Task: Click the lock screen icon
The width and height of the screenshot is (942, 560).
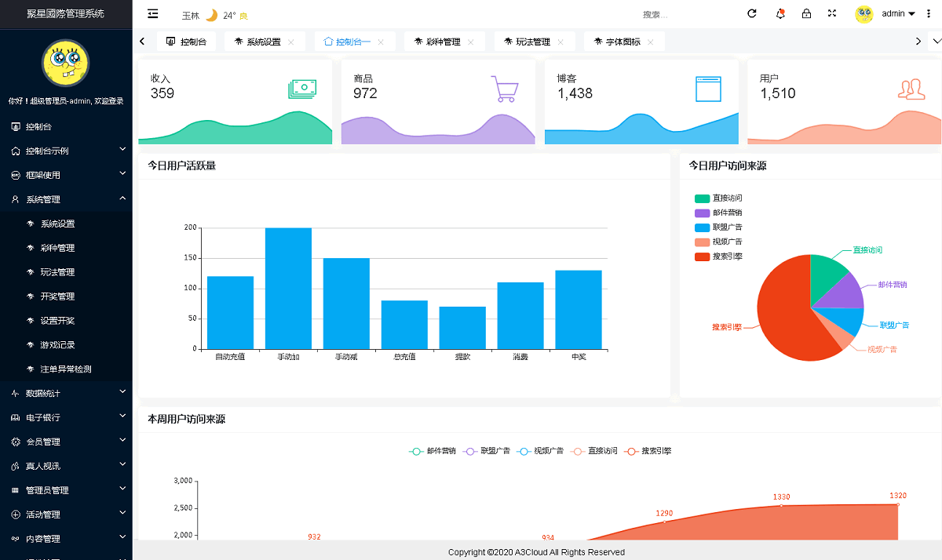Action: (x=806, y=14)
